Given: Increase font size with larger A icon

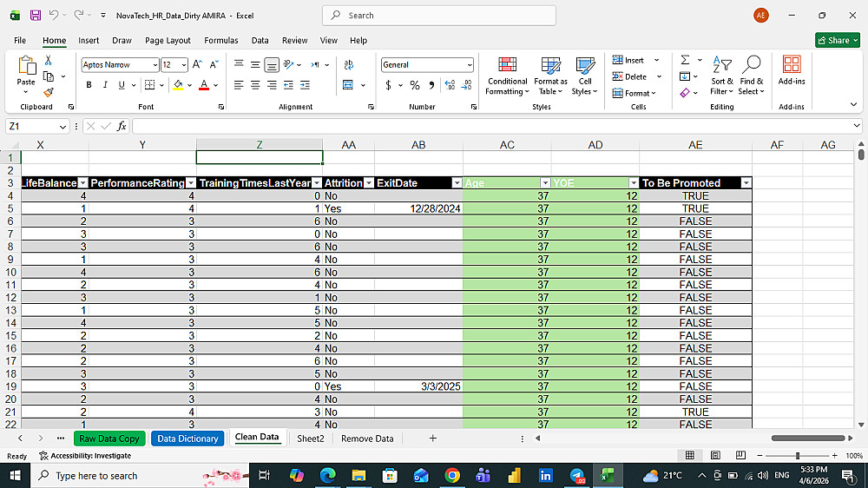Looking at the screenshot, I should [x=197, y=65].
